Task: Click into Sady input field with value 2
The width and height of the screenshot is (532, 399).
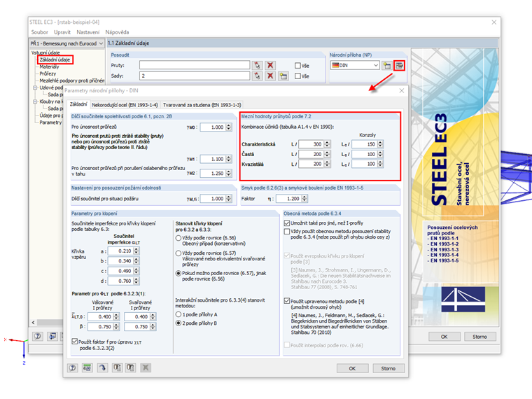Action: click(x=195, y=76)
